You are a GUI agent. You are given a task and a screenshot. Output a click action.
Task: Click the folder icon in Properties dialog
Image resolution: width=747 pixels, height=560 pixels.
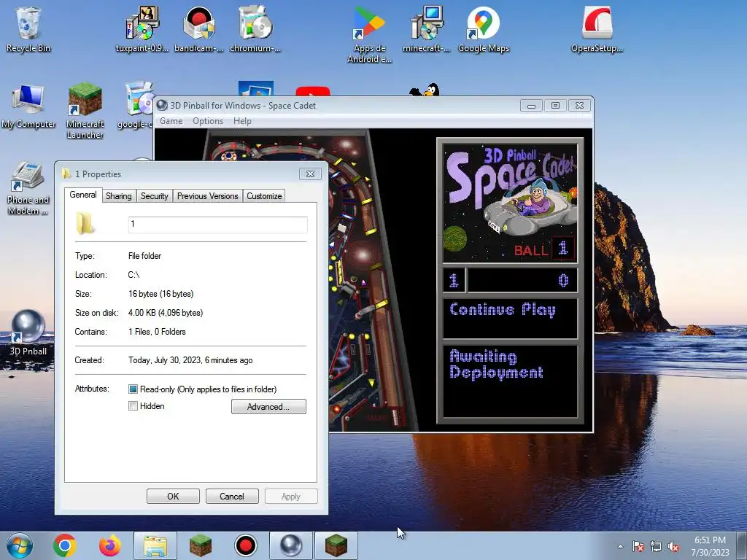click(85, 223)
